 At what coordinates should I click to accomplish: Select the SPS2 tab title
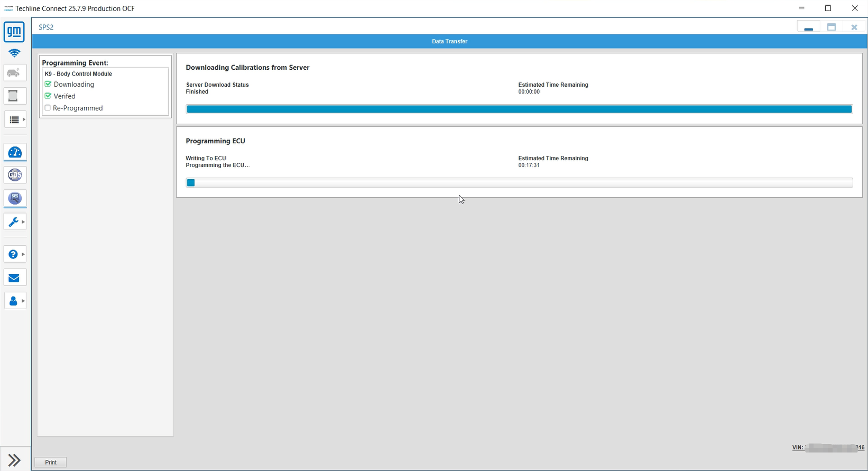point(46,27)
